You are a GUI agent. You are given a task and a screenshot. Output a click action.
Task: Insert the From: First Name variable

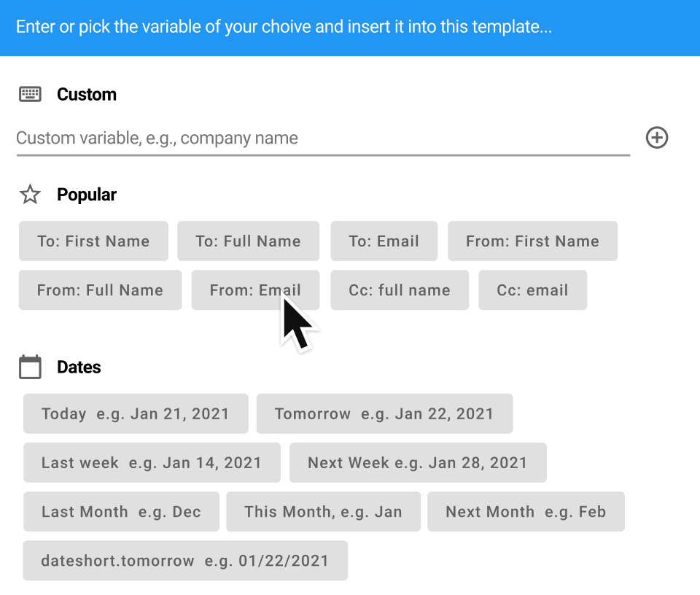pyautogui.click(x=533, y=241)
